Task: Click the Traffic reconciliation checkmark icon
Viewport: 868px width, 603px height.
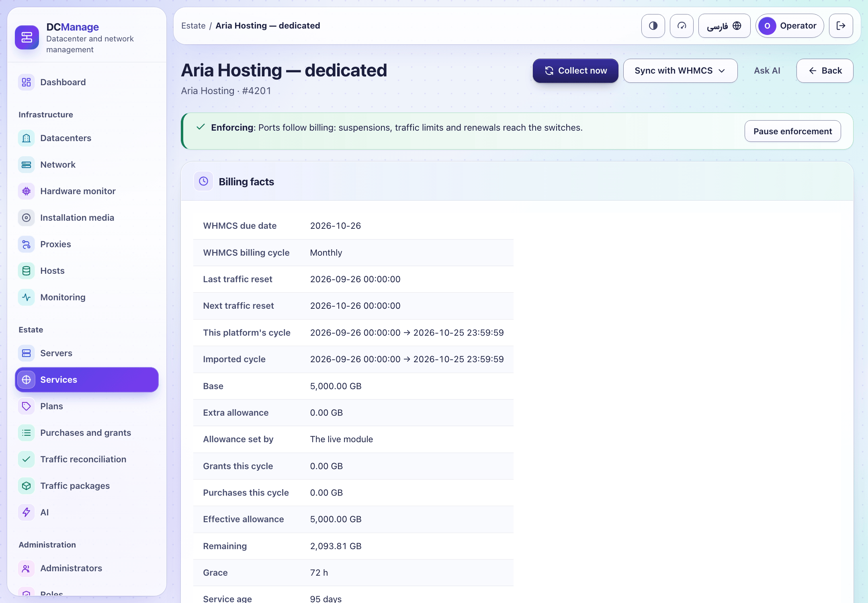Action: coord(26,459)
